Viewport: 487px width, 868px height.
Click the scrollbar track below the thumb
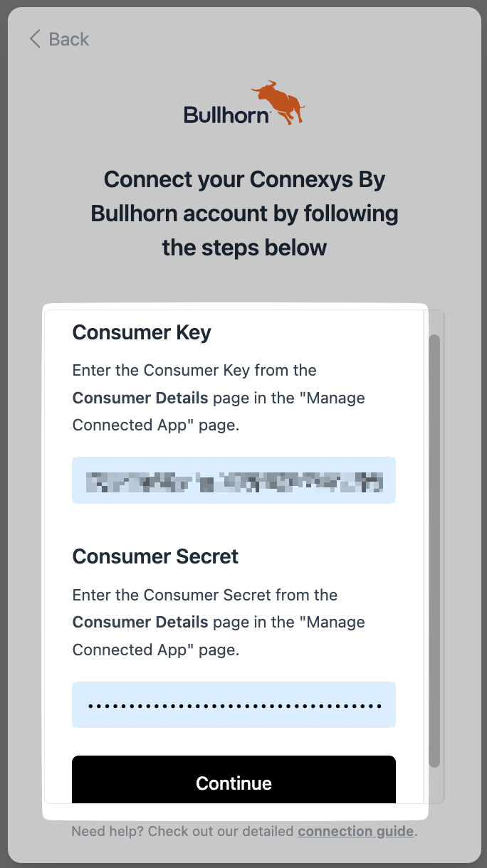(x=434, y=784)
